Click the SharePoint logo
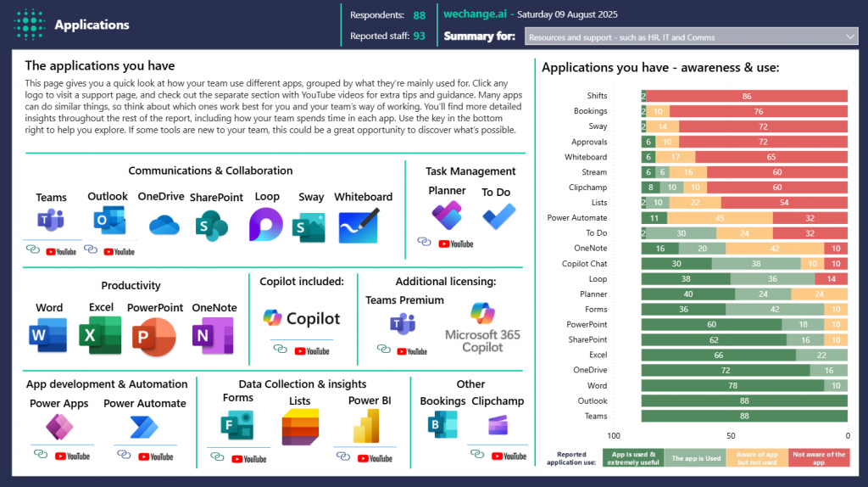Image resolution: width=868 pixels, height=487 pixels. click(x=207, y=226)
